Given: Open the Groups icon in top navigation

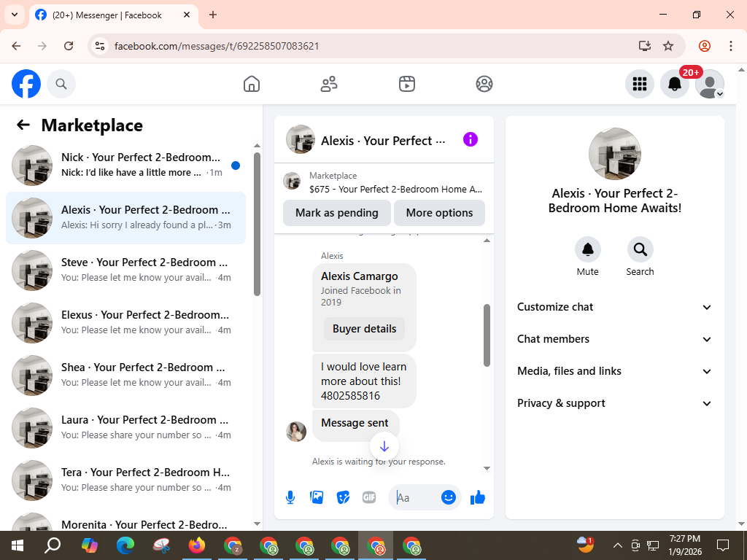Looking at the screenshot, I should coord(484,84).
